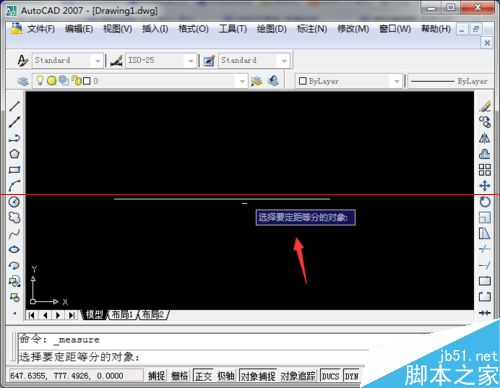Open the Dimension Style manager icon

point(116,61)
